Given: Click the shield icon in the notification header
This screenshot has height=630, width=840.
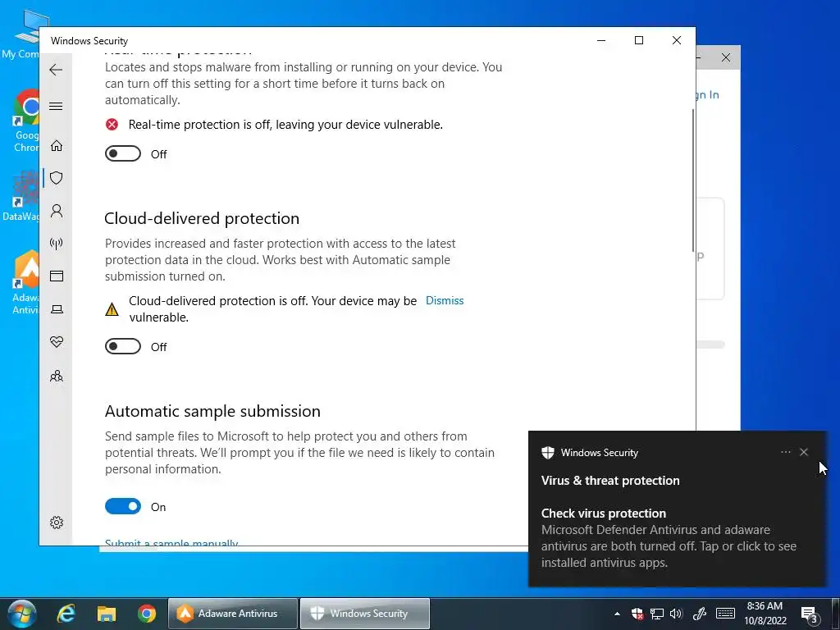Looking at the screenshot, I should pyautogui.click(x=547, y=453).
